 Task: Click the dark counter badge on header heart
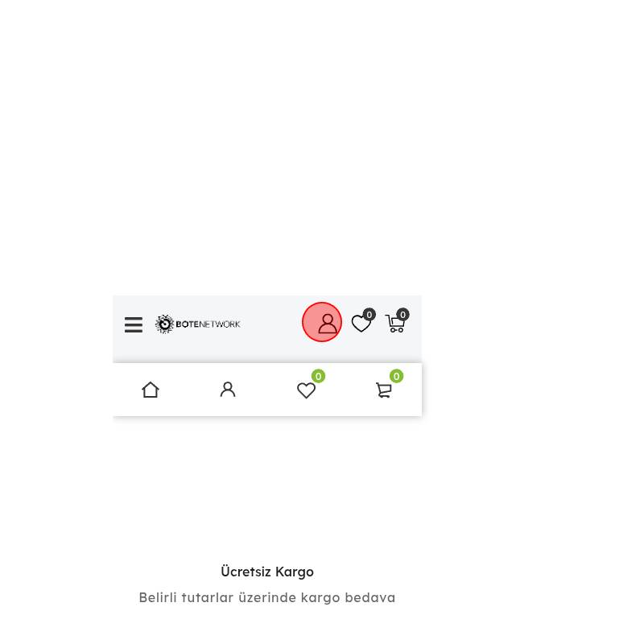click(369, 315)
